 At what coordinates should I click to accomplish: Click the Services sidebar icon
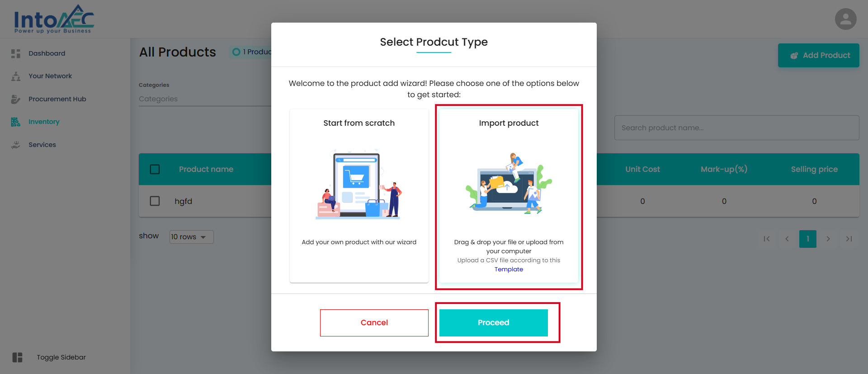click(16, 145)
